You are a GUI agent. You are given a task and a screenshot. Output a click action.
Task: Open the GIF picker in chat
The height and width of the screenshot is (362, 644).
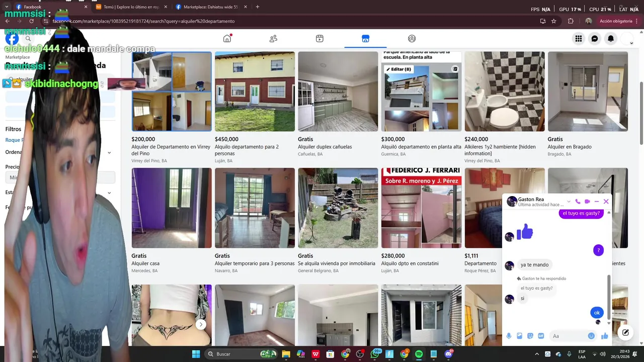tap(541, 336)
